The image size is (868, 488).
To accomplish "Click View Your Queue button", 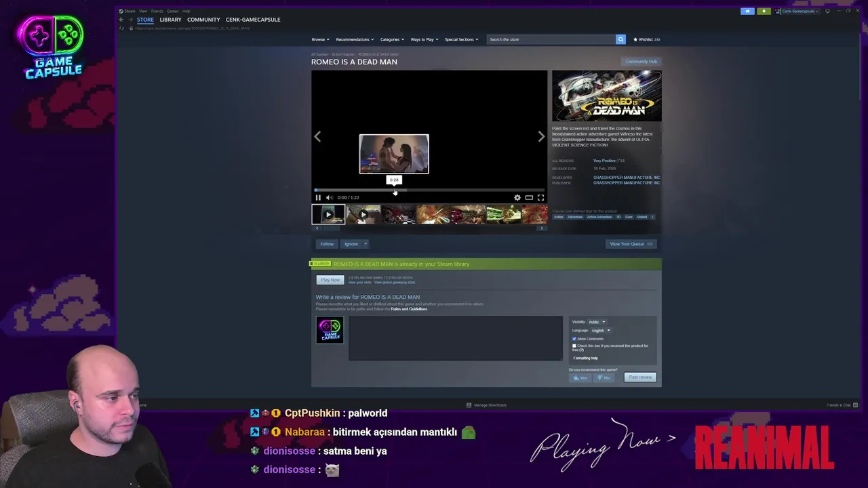I will coord(631,244).
